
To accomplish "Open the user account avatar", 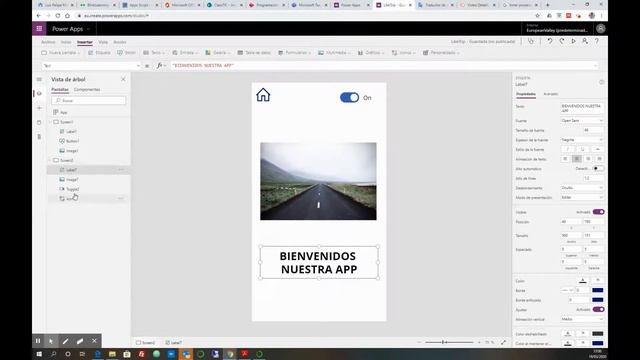I will (x=600, y=29).
